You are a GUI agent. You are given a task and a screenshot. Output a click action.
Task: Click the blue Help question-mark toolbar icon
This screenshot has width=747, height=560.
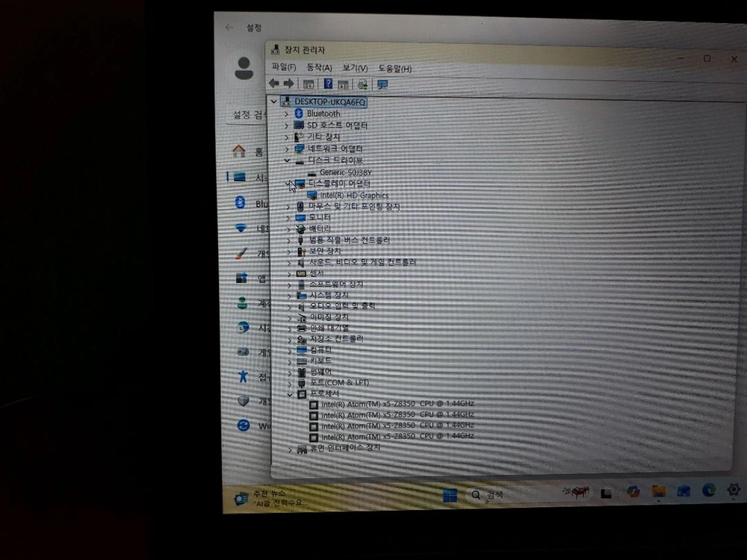pos(328,84)
